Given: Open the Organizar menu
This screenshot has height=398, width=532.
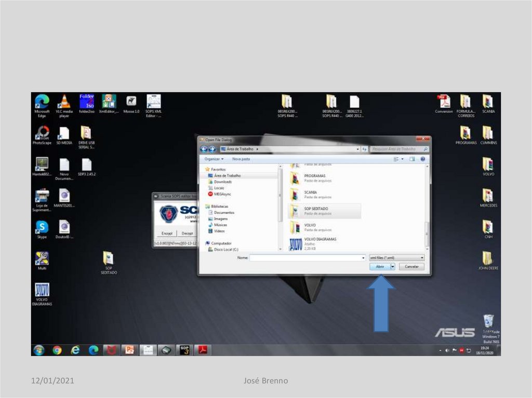Looking at the screenshot, I should (214, 159).
